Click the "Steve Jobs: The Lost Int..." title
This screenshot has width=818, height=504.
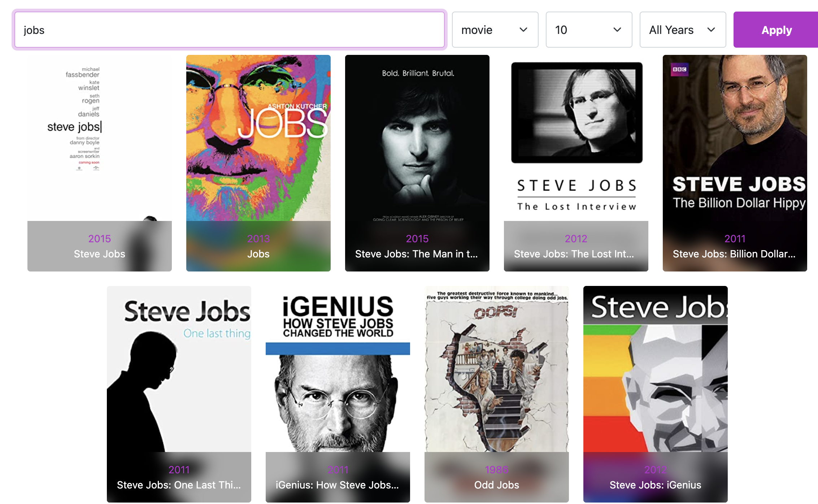click(574, 254)
